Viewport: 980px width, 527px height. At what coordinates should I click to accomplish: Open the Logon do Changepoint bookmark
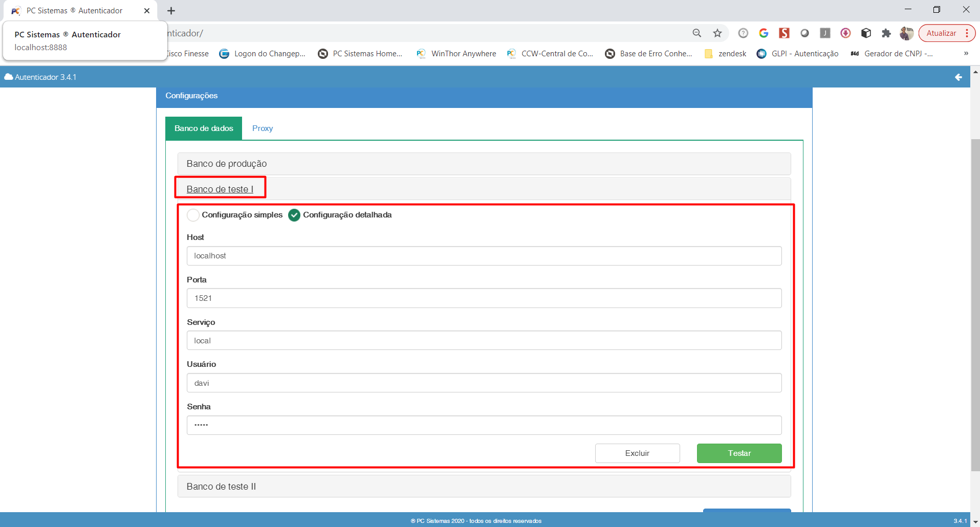coord(263,54)
